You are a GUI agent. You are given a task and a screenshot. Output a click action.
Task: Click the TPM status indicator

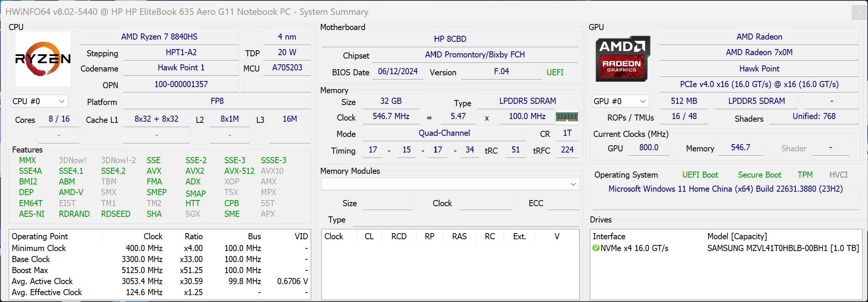click(805, 175)
